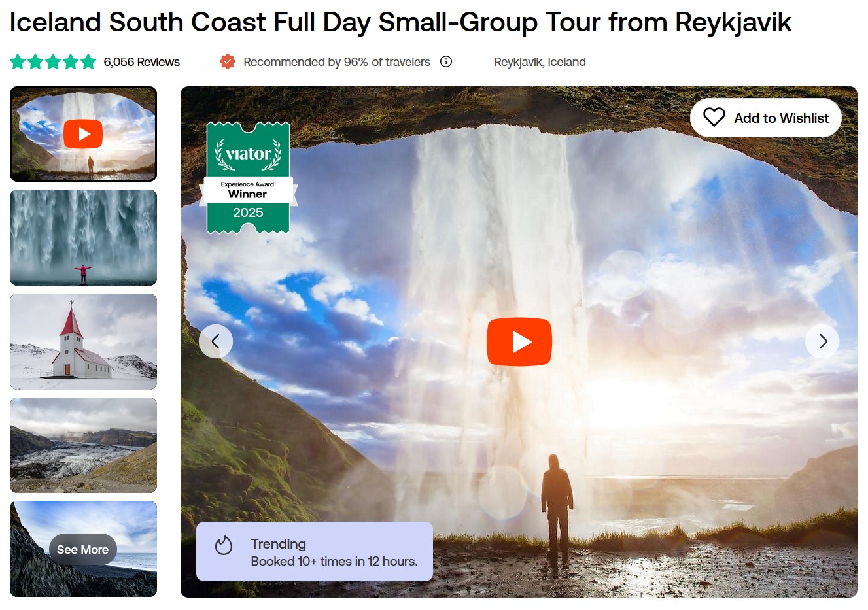The height and width of the screenshot is (610, 868).
Task: Click the tour title heading
Action: point(400,22)
